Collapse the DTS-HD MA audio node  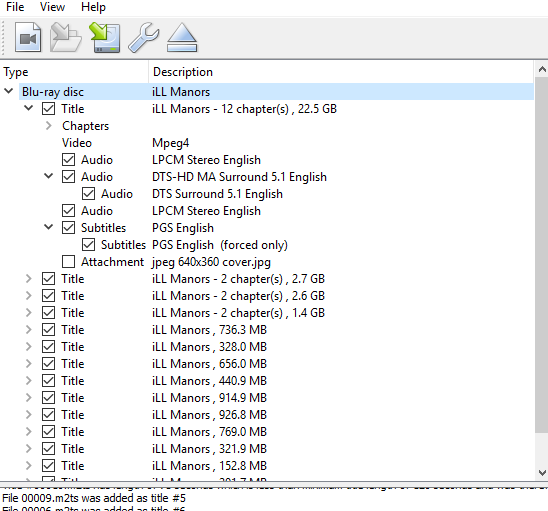click(x=49, y=177)
